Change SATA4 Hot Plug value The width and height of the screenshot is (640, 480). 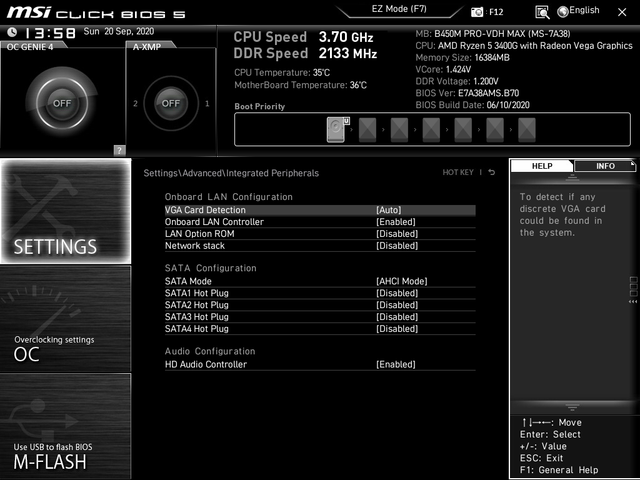pos(397,328)
